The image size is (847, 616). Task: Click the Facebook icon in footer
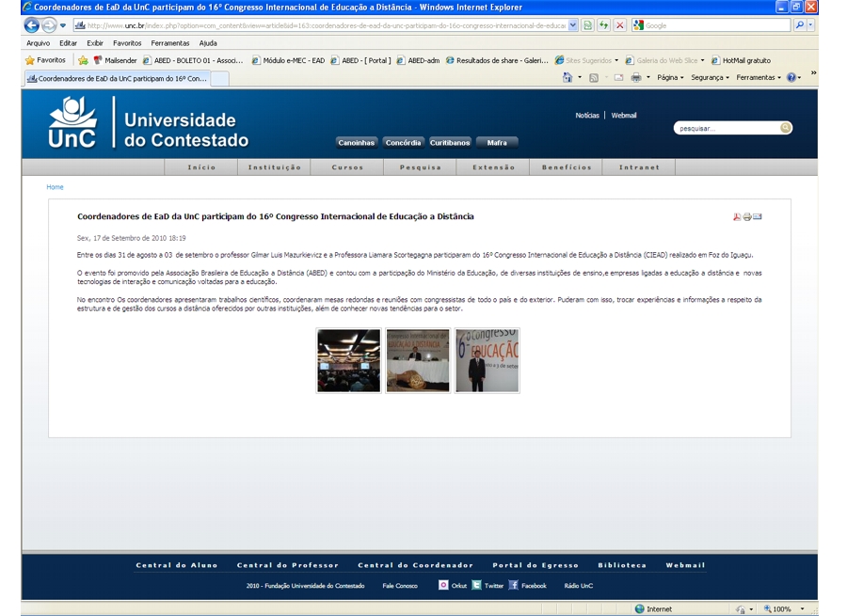point(513,585)
